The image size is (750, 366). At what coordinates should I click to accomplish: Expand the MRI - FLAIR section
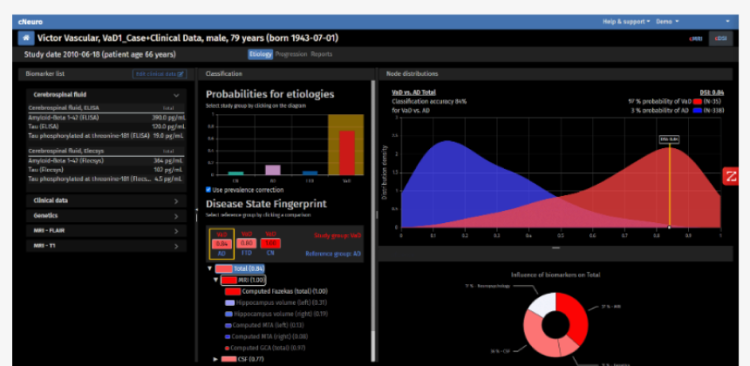(x=106, y=231)
